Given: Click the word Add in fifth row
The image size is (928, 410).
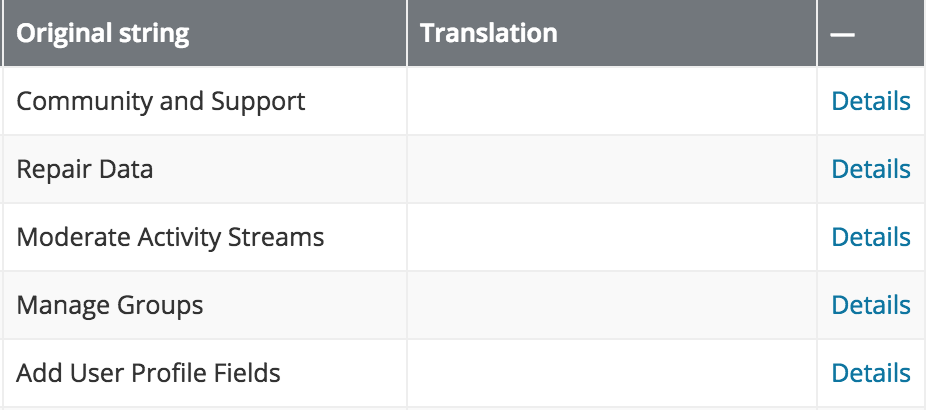Looking at the screenshot, I should (38, 373).
